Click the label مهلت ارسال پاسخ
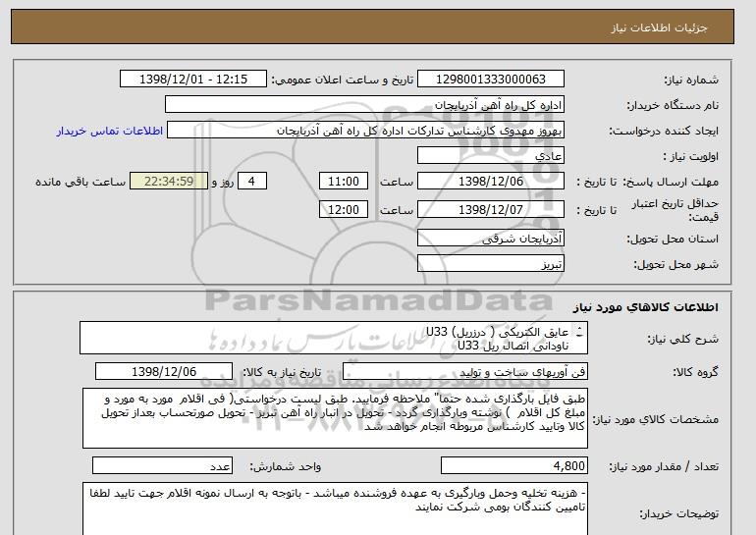 click(x=671, y=182)
